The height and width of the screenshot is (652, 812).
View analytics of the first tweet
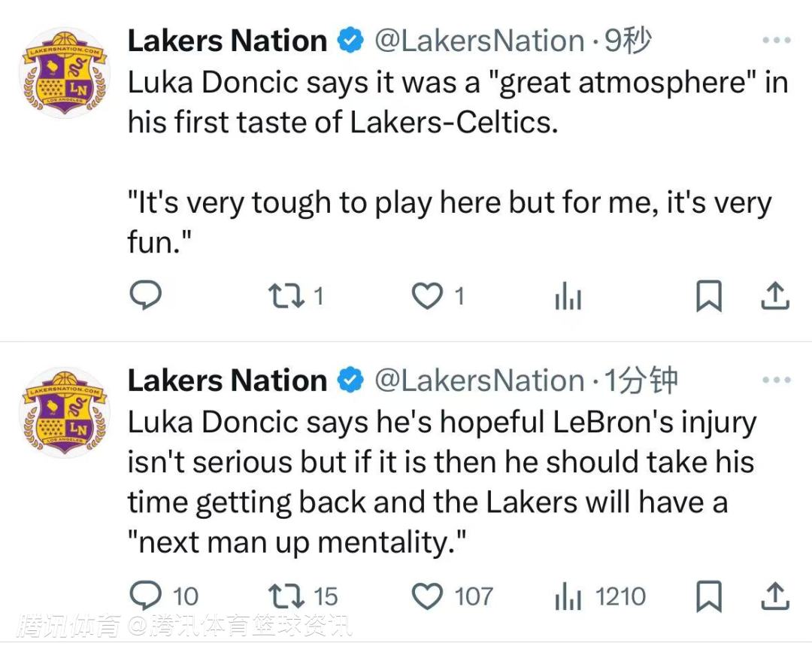click(568, 299)
